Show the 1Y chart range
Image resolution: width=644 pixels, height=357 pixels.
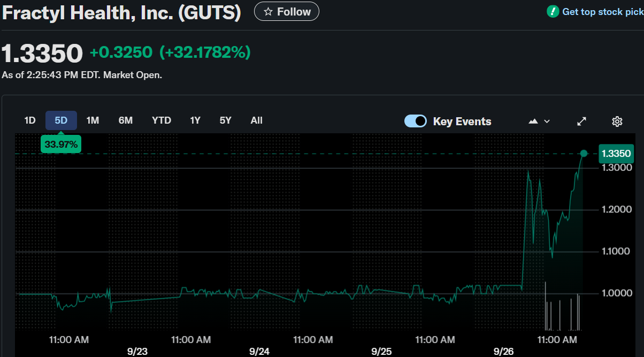click(x=195, y=120)
